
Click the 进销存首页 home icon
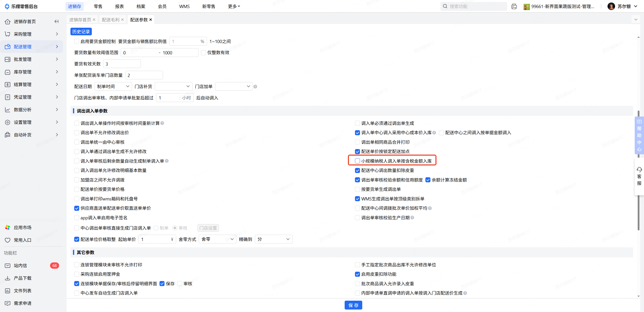[x=8, y=21]
